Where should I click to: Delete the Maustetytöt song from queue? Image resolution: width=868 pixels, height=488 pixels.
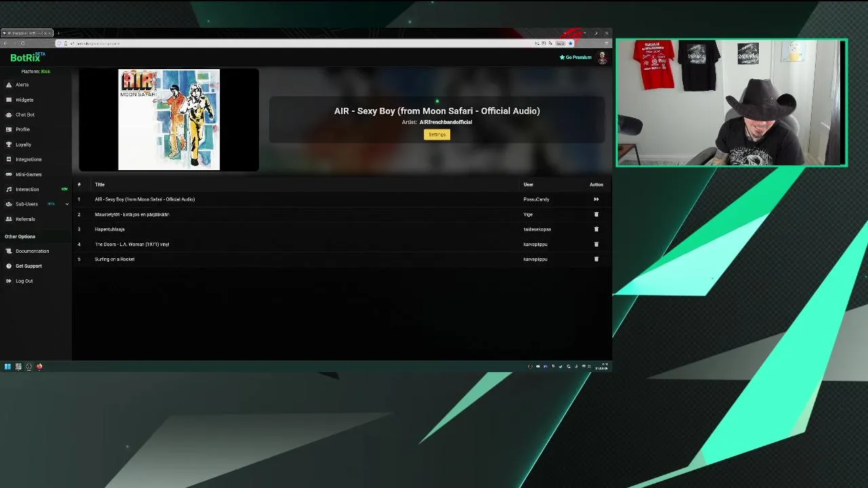pos(596,214)
